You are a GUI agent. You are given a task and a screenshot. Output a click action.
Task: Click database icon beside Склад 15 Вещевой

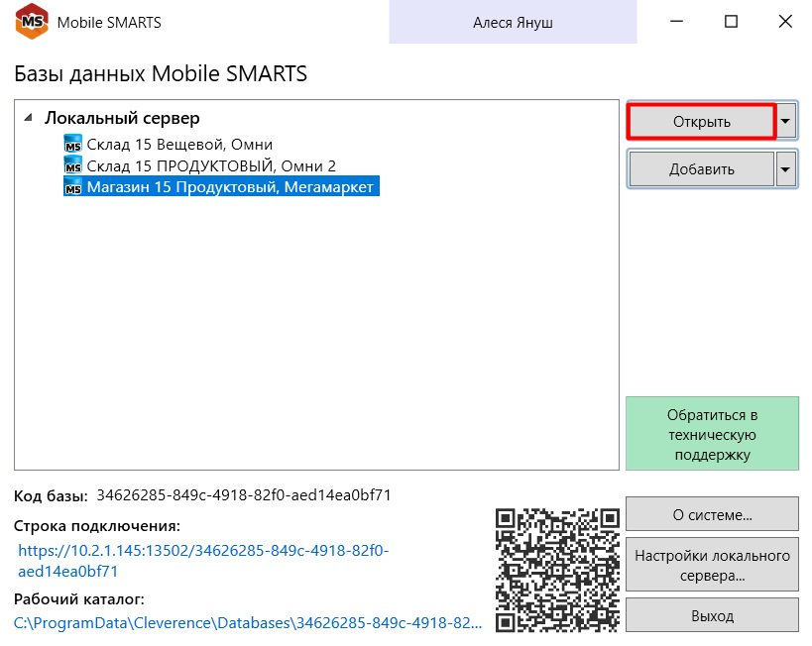72,145
